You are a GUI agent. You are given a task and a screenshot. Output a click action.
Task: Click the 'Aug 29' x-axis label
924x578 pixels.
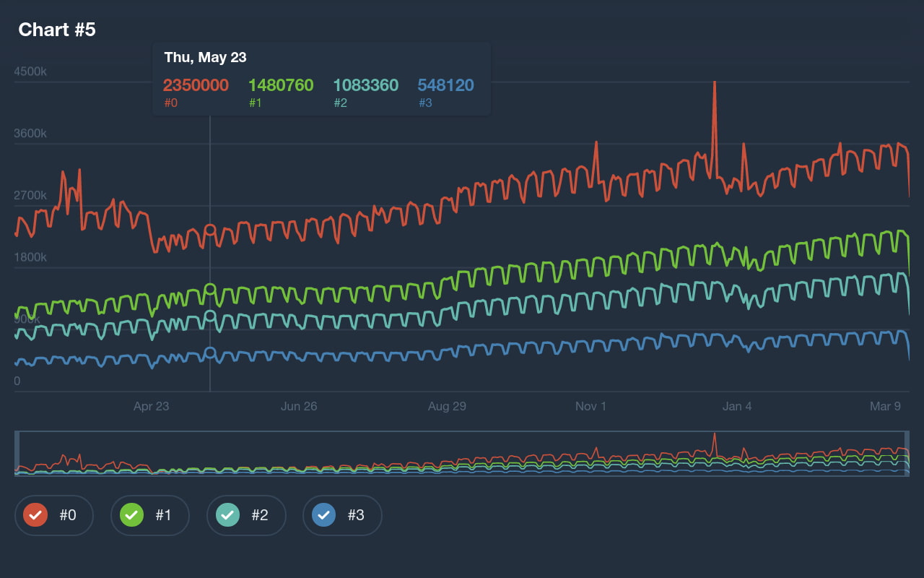tap(447, 407)
